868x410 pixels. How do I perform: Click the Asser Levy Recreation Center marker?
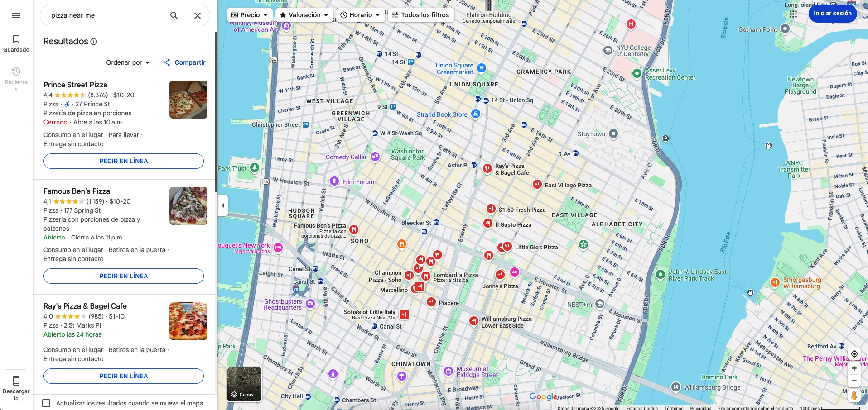coord(637,73)
